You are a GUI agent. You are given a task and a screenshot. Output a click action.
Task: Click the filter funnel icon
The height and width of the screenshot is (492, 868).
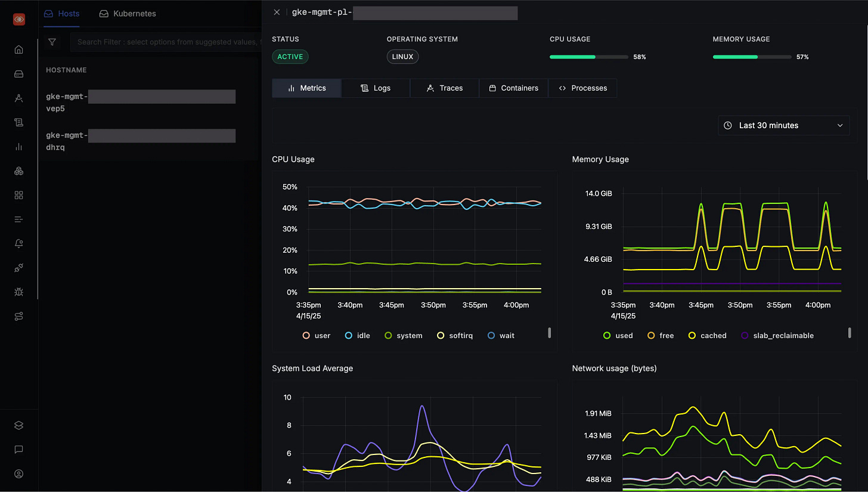[x=52, y=42]
